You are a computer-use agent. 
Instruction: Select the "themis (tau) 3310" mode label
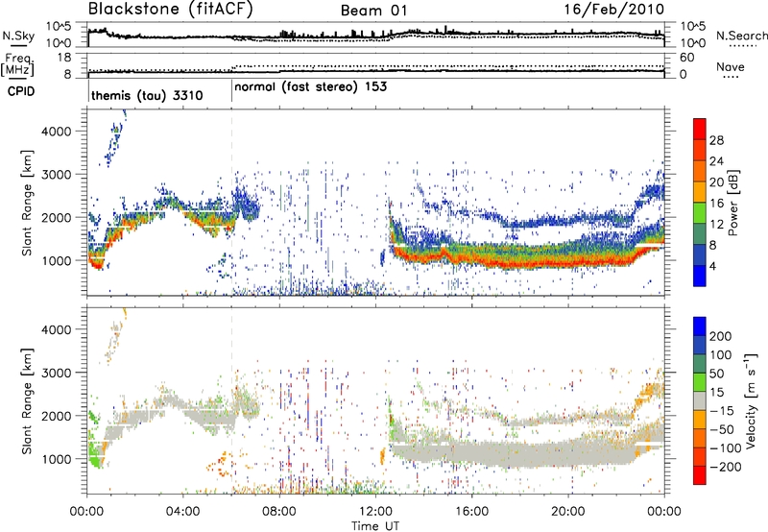(147, 95)
